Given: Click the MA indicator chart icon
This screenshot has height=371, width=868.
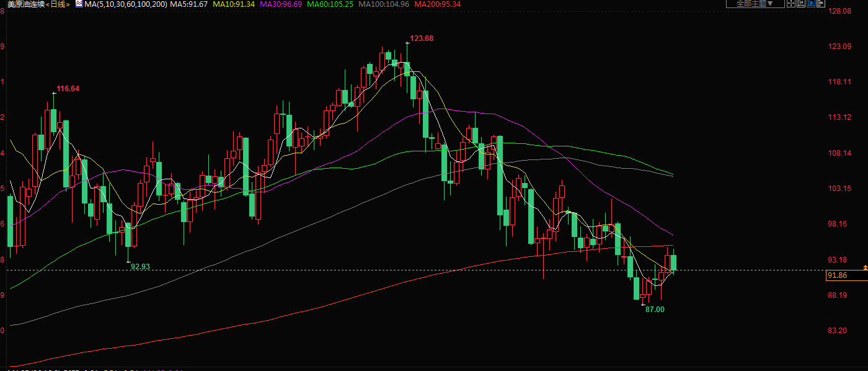Looking at the screenshot, I should pyautogui.click(x=78, y=4).
